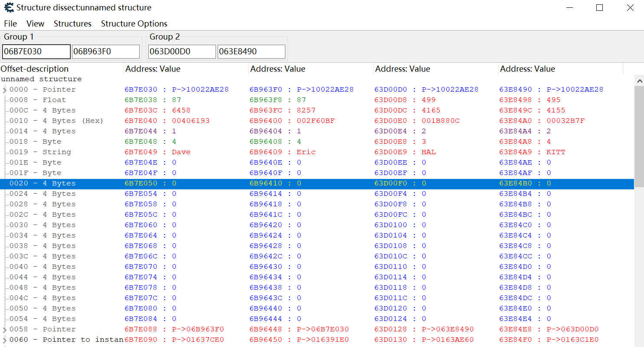644x347 pixels.
Task: Click the value 'Dave' at 6B7E049
Action: pyautogui.click(x=181, y=152)
